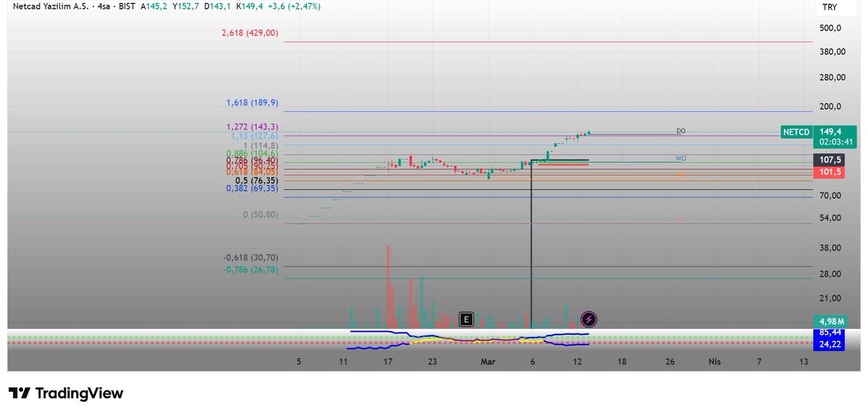The width and height of the screenshot is (868, 415).
Task: Click the WO level label
Action: point(681,158)
